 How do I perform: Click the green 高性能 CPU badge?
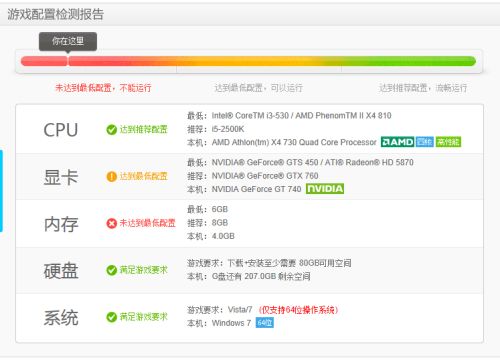[448, 142]
